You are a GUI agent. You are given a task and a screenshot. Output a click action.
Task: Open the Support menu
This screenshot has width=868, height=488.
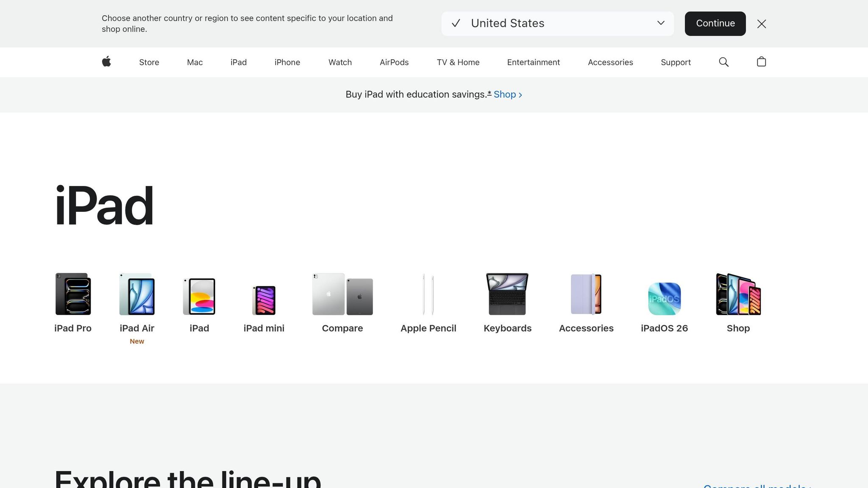pos(676,62)
